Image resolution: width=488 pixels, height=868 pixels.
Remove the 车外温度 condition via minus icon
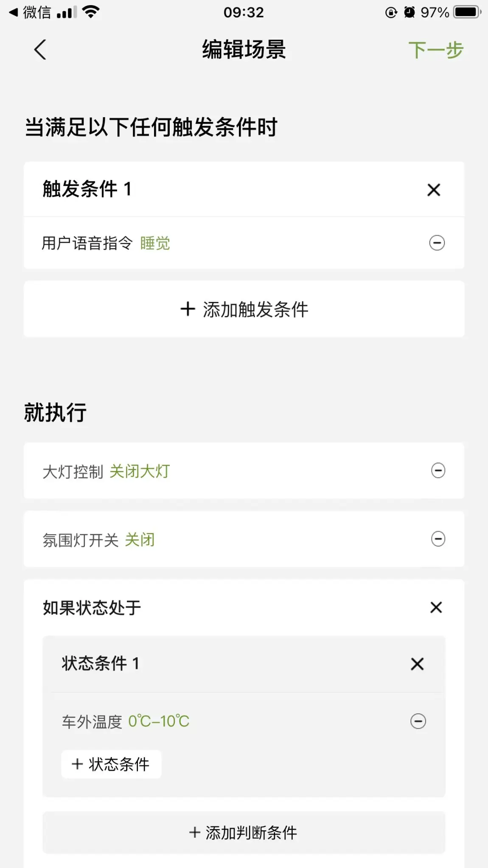click(x=418, y=721)
